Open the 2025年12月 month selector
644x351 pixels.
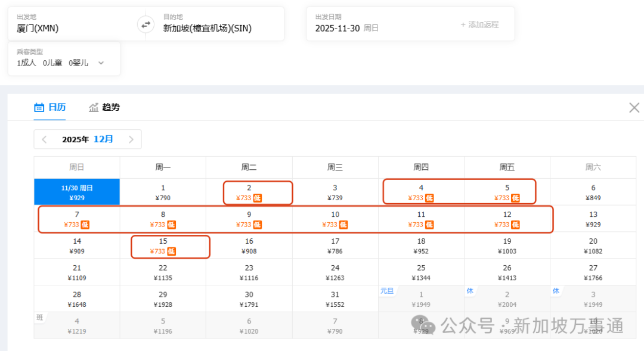[87, 139]
